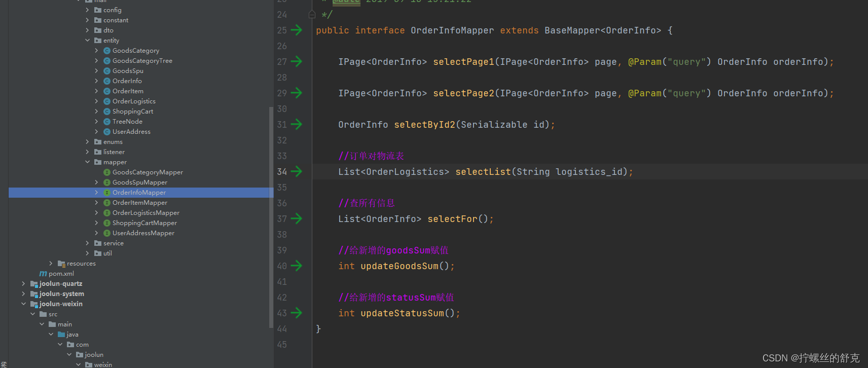Click the gutter arrow beside updateGoodsSum line 40
The image size is (868, 368).
pyautogui.click(x=297, y=266)
